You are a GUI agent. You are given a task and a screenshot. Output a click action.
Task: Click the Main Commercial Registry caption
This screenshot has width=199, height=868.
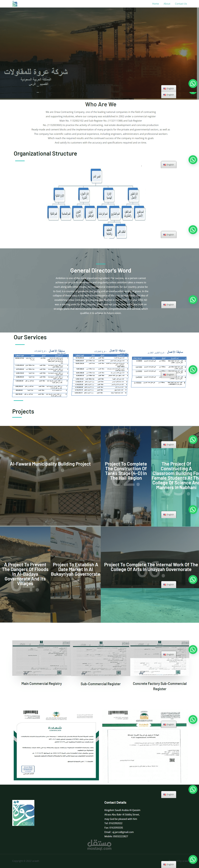[x=41, y=684]
